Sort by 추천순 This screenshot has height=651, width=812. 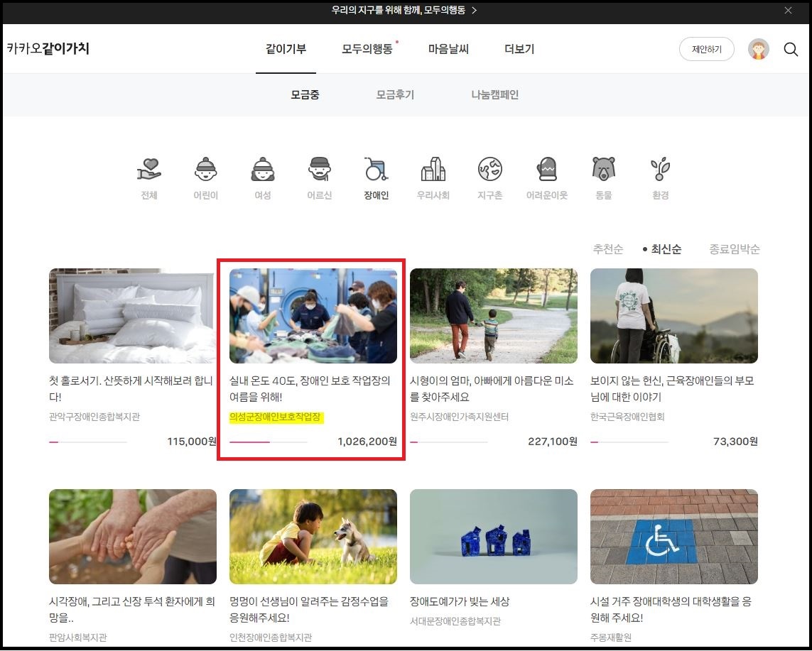tap(608, 249)
